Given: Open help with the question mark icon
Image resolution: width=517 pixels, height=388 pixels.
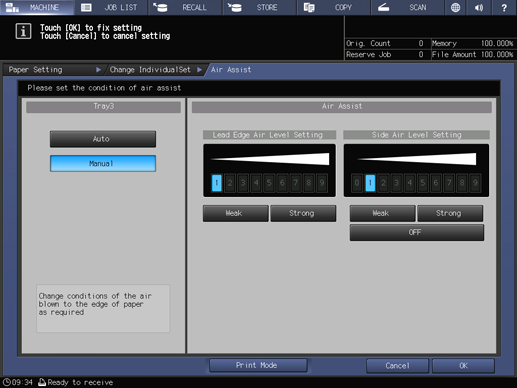Looking at the screenshot, I should coord(504,7).
